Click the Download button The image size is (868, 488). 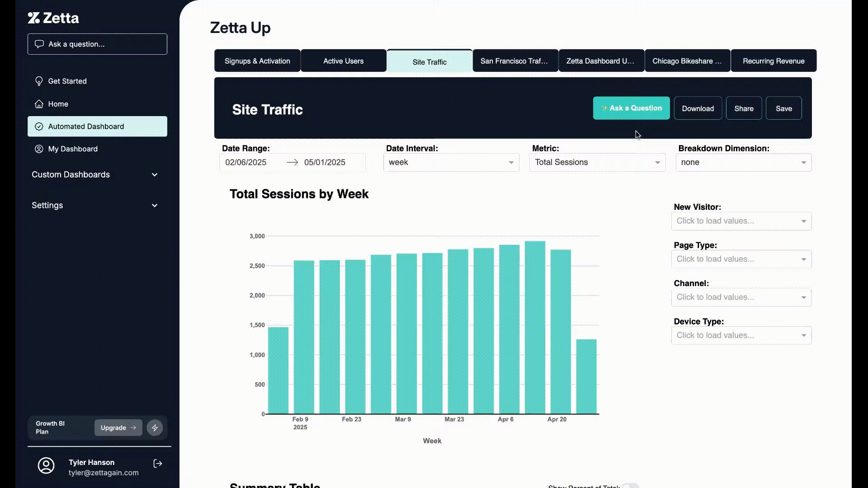(x=698, y=108)
